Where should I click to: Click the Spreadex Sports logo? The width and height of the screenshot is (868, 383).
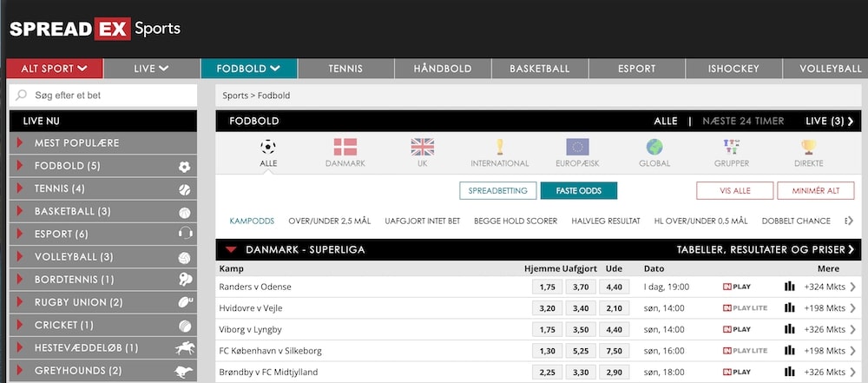pos(95,29)
